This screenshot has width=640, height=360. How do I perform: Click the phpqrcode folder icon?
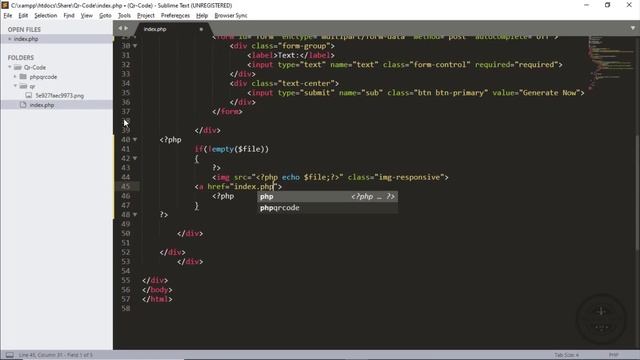point(23,76)
